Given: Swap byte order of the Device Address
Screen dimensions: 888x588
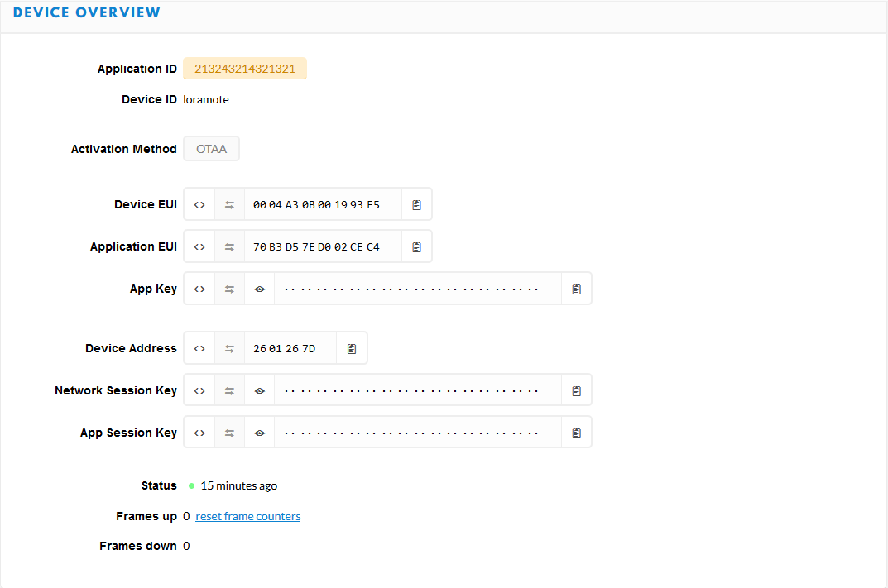Looking at the screenshot, I should [x=230, y=348].
